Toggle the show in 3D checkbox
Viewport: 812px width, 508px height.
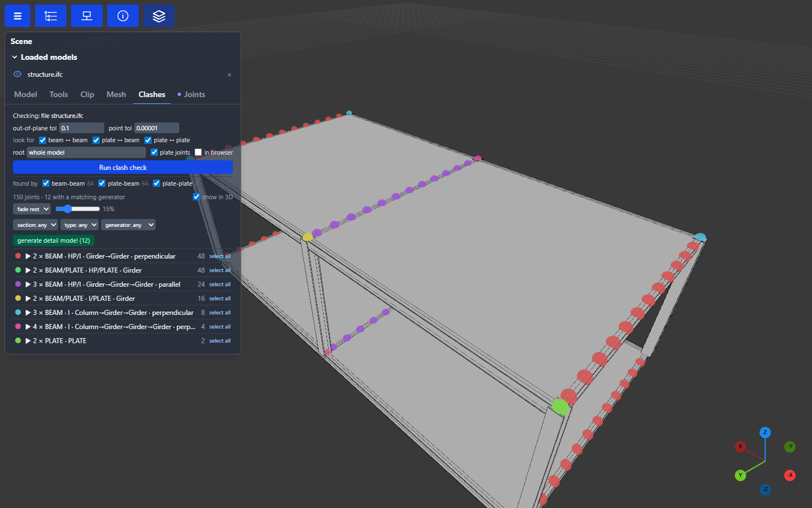(196, 197)
